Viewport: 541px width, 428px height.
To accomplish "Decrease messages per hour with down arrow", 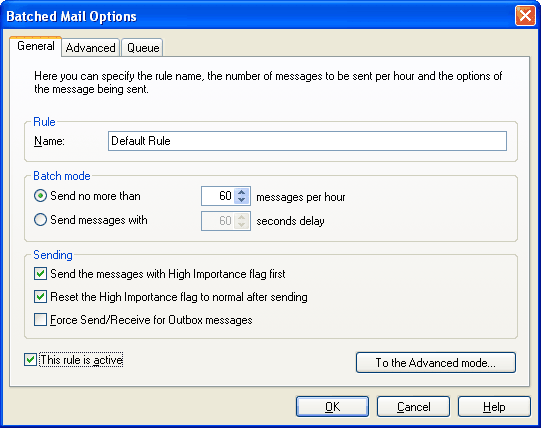I will (x=242, y=200).
